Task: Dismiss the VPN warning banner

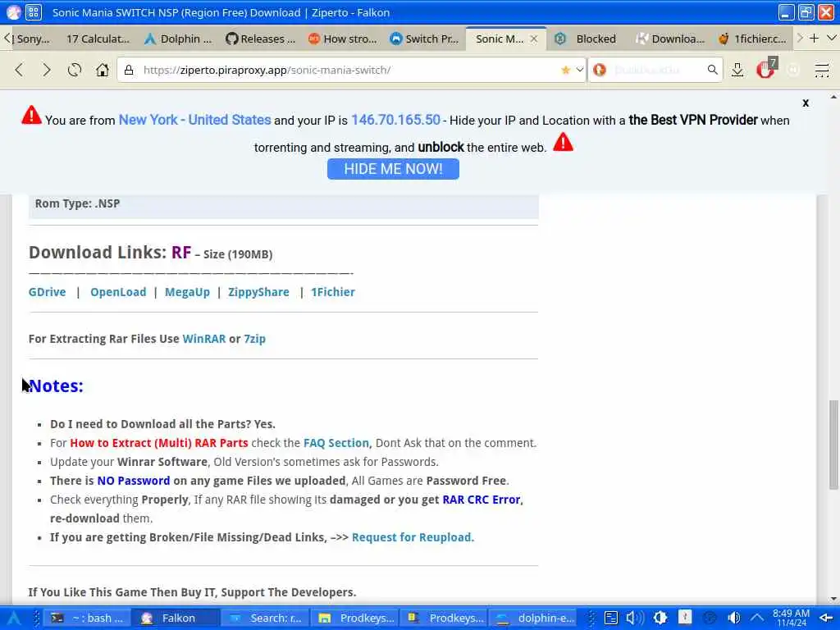Action: (x=806, y=103)
